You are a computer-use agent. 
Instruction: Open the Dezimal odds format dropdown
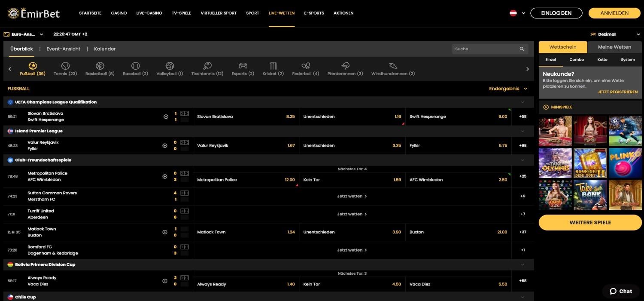615,34
